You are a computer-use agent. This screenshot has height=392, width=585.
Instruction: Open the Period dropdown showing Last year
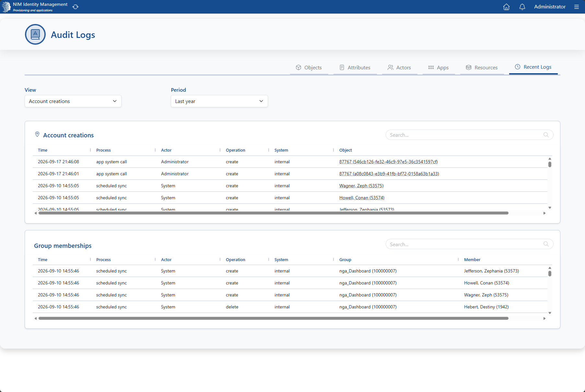click(x=219, y=101)
